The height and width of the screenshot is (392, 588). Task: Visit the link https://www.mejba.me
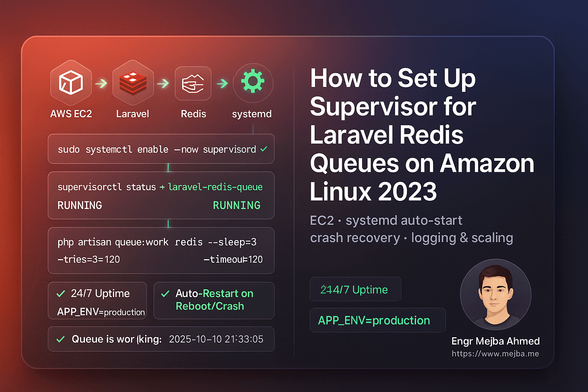click(x=495, y=354)
